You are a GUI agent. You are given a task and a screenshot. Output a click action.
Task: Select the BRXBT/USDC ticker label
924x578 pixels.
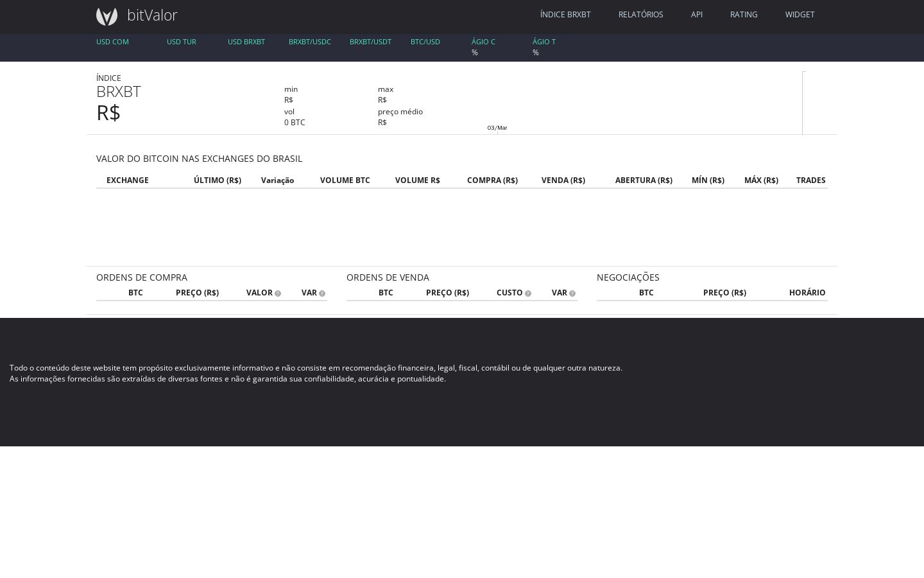point(310,42)
